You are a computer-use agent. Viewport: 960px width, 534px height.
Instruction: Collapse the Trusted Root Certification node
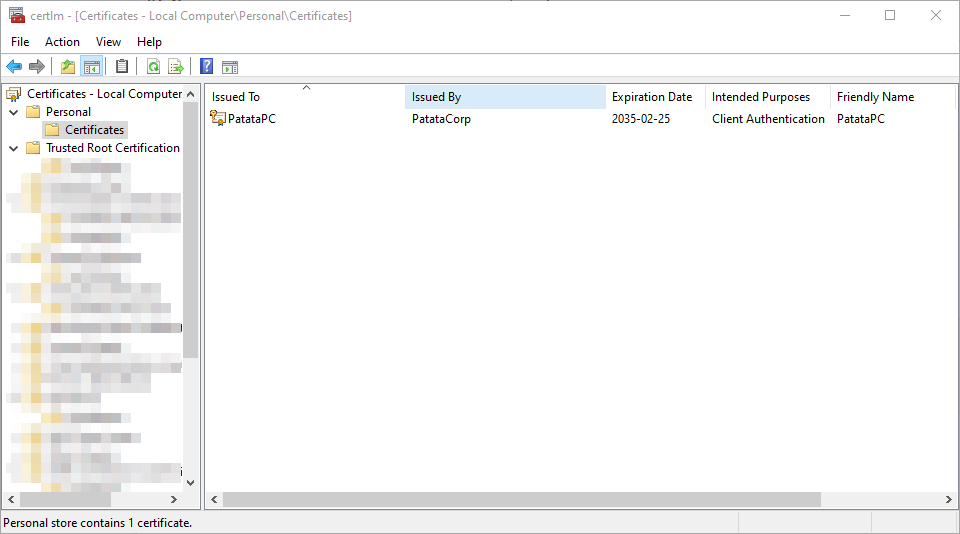(14, 148)
